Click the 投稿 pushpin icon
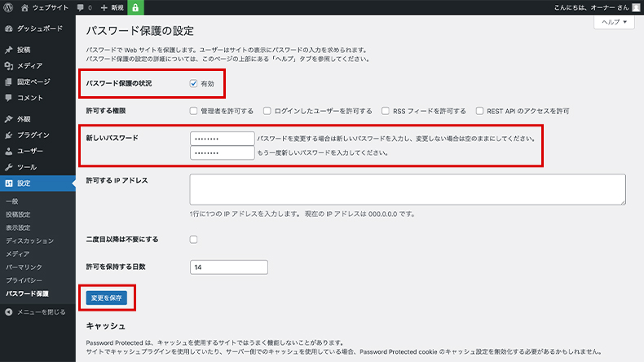The height and width of the screenshot is (362, 644). pyautogui.click(x=9, y=50)
